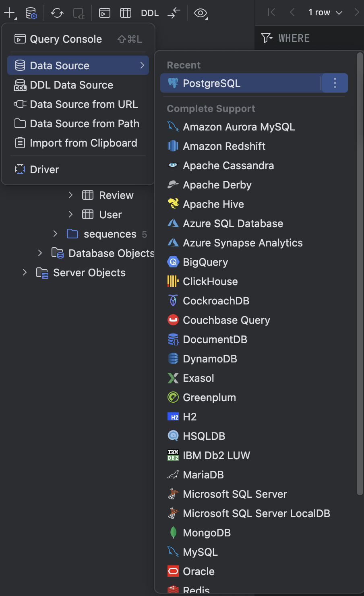This screenshot has height=596, width=364.
Task: Choose Data Source from URL
Action: pos(78,104)
